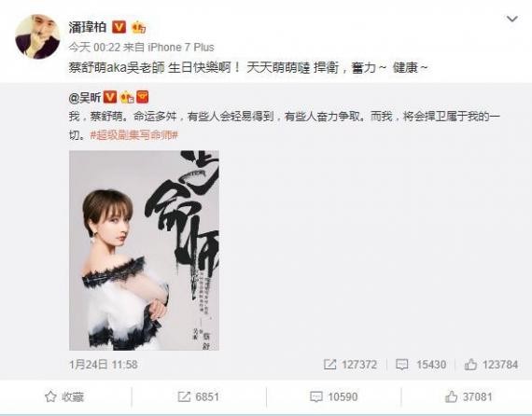Open the @吴昕 mention link
This screenshot has width=532, height=416.
pos(85,98)
